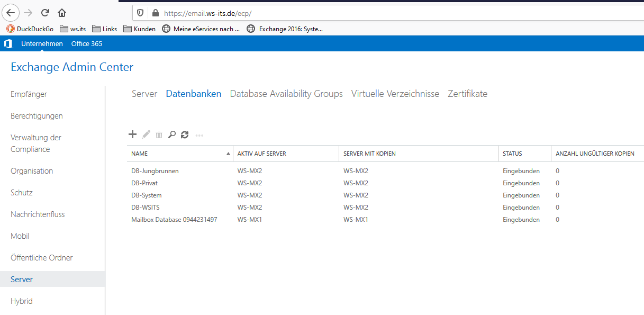
Task: Select the DB-Privat row
Action: point(385,183)
